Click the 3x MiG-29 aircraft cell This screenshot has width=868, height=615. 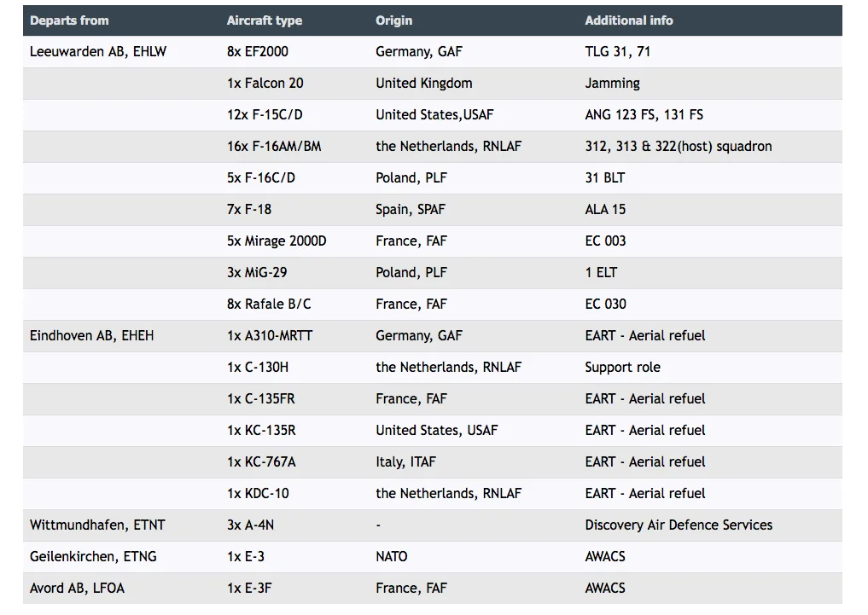tap(257, 273)
